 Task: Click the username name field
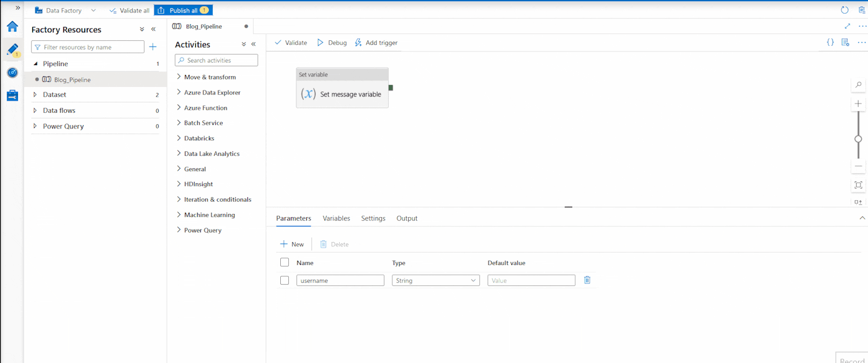[340, 280]
